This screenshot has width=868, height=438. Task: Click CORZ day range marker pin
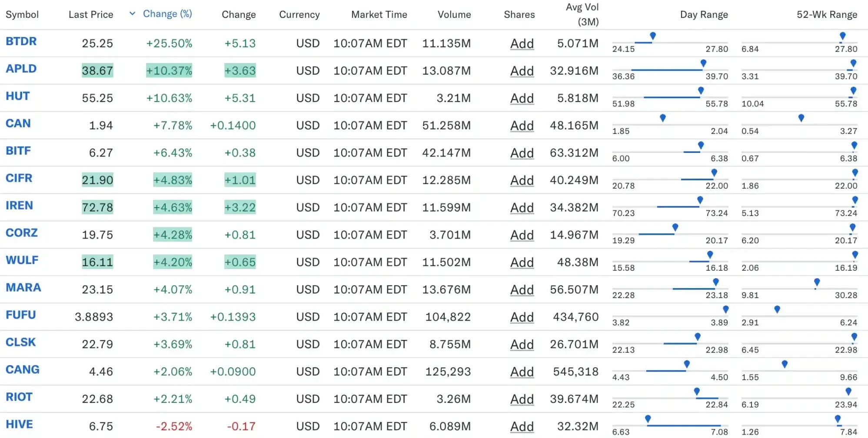click(x=675, y=227)
